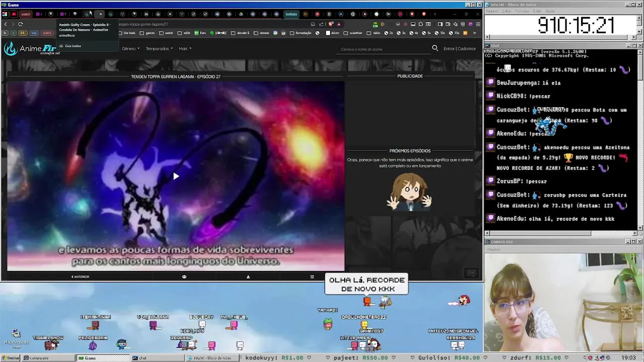Open the stream bookmark folder
The width and height of the screenshot is (644, 362).
262,33
